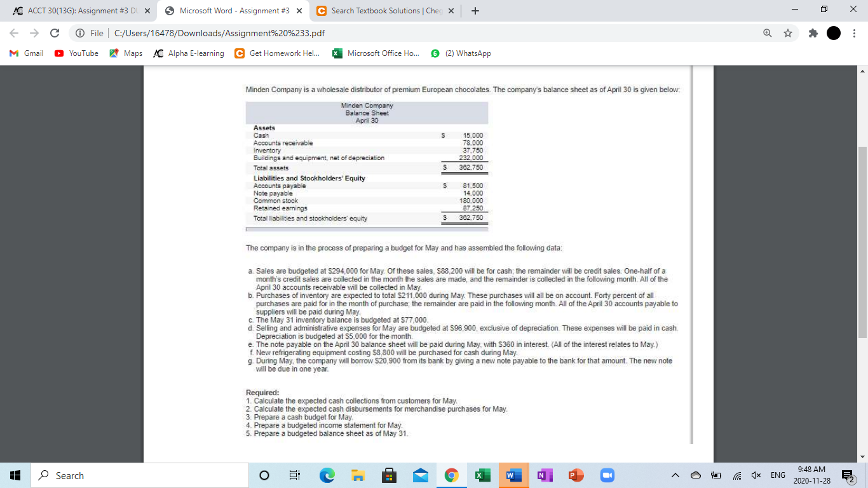Screen dimensions: 868x488
Task: Open Microsoft Excel from the taskbar
Action: (x=482, y=475)
